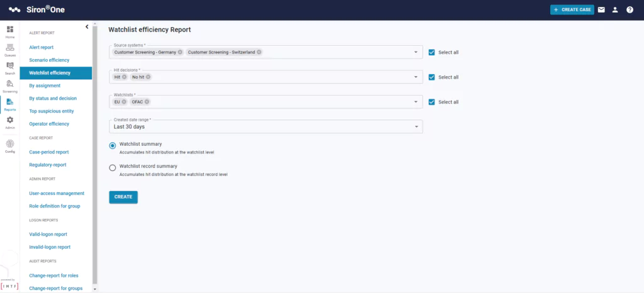644x293 pixels.
Task: Click the CREATE button
Action: click(123, 197)
